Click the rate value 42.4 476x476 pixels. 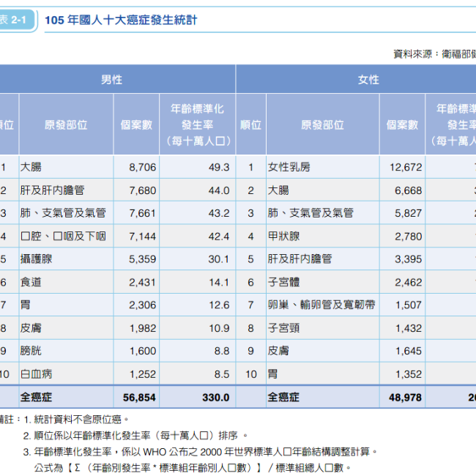(x=219, y=237)
